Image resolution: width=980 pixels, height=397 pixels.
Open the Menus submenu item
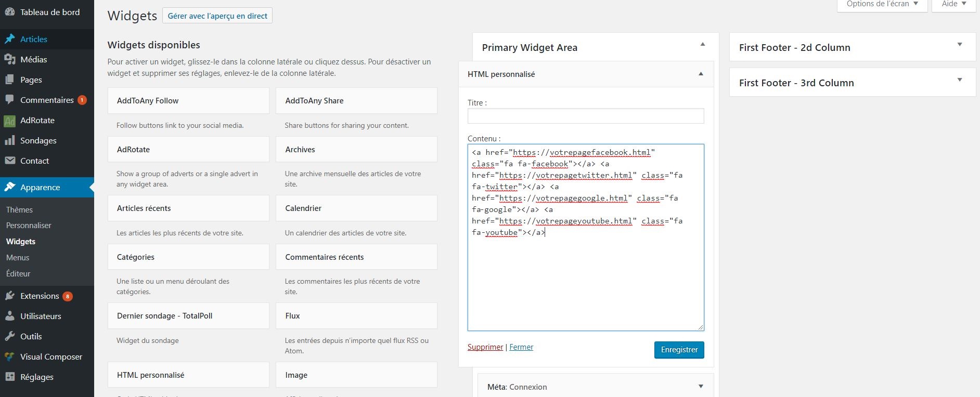click(x=18, y=258)
